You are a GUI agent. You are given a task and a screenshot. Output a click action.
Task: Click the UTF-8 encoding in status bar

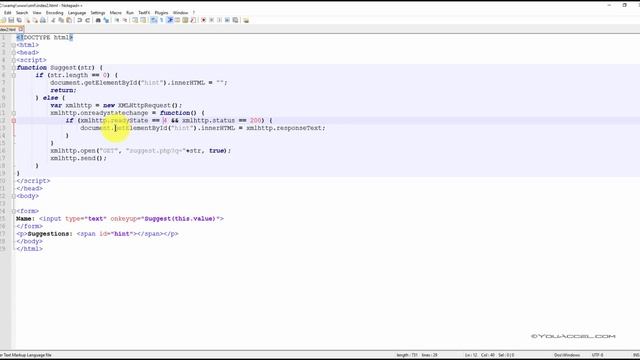[597, 355]
